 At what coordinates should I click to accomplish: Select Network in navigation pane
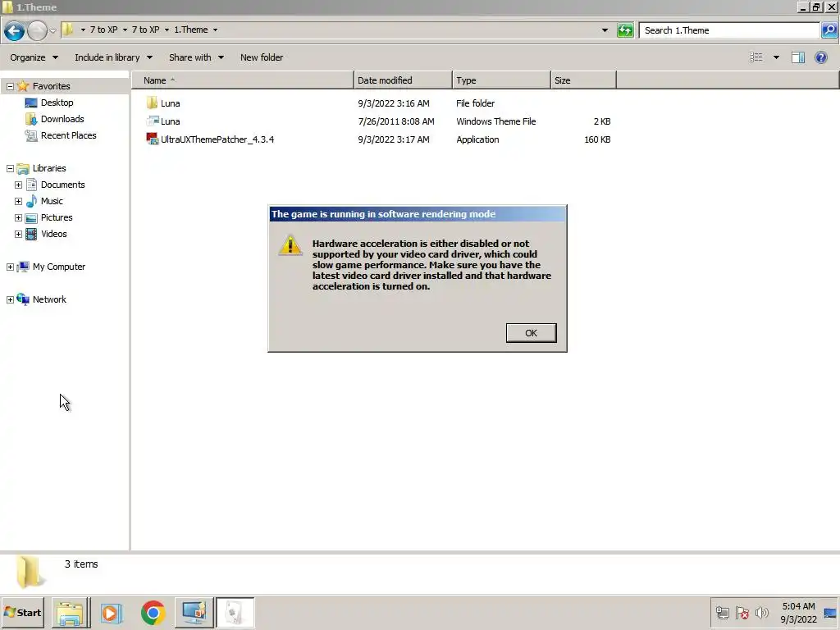(x=42, y=299)
